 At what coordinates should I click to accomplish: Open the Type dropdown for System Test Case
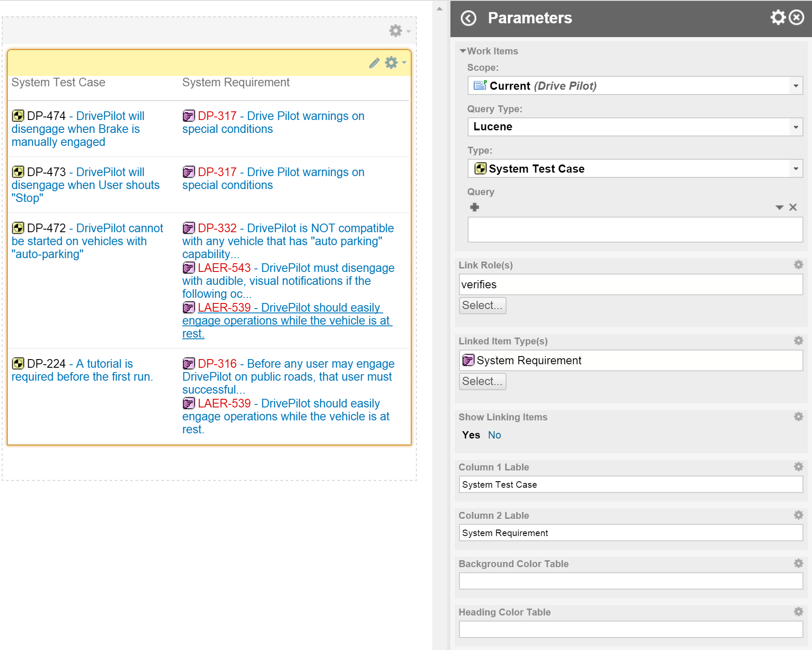click(x=796, y=168)
